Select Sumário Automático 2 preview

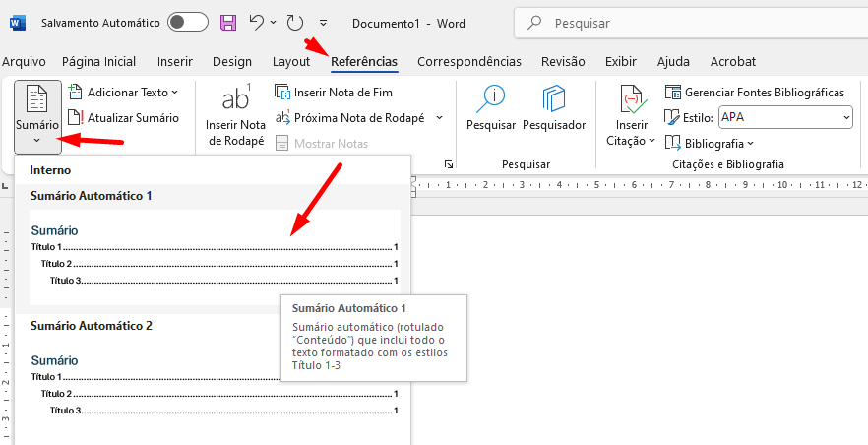[x=215, y=386]
